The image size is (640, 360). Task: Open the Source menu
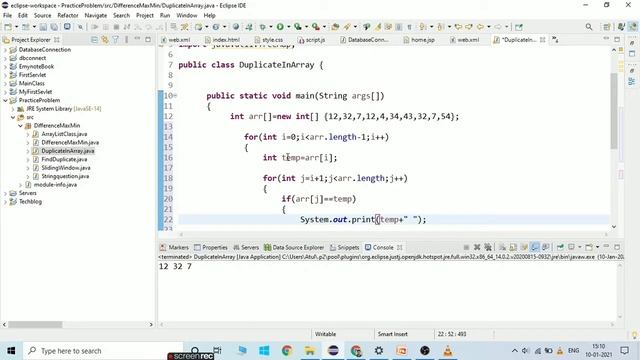pyautogui.click(x=42, y=15)
